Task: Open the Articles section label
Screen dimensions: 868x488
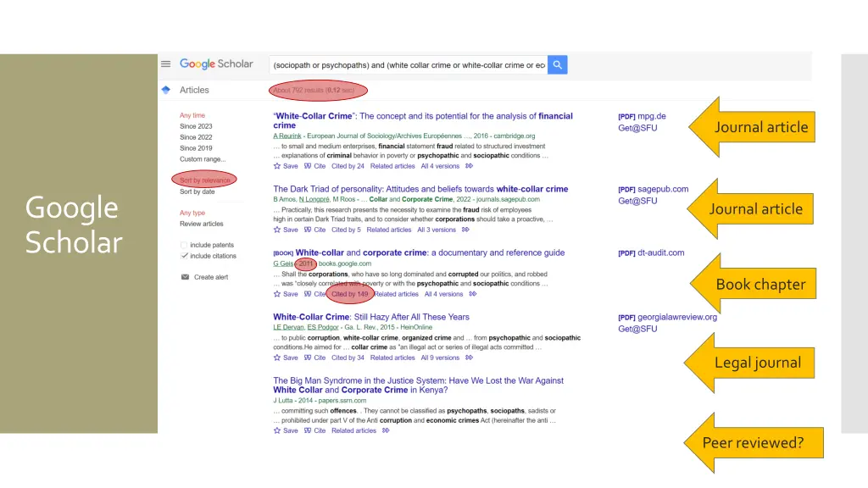Action: coord(194,90)
